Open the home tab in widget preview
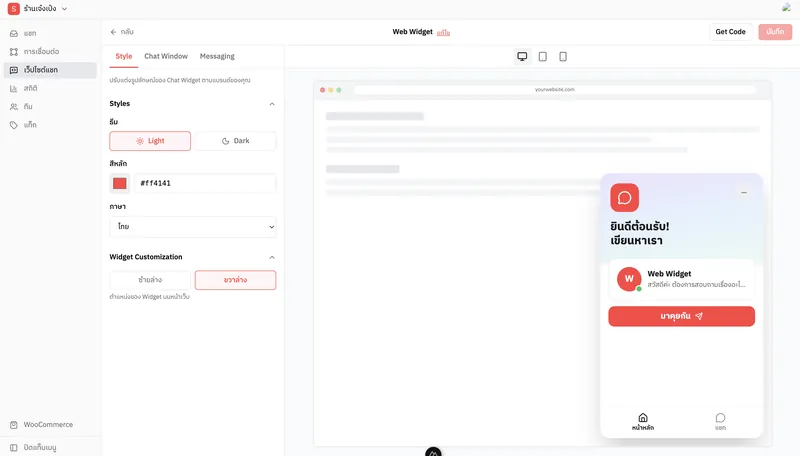Screen dimensions: 800x456 tap(643, 422)
